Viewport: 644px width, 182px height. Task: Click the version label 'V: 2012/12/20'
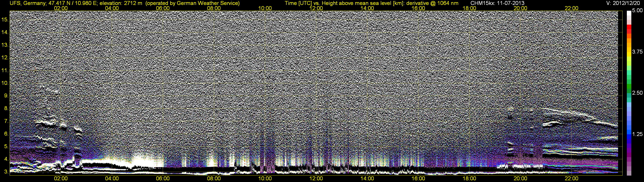624,3
